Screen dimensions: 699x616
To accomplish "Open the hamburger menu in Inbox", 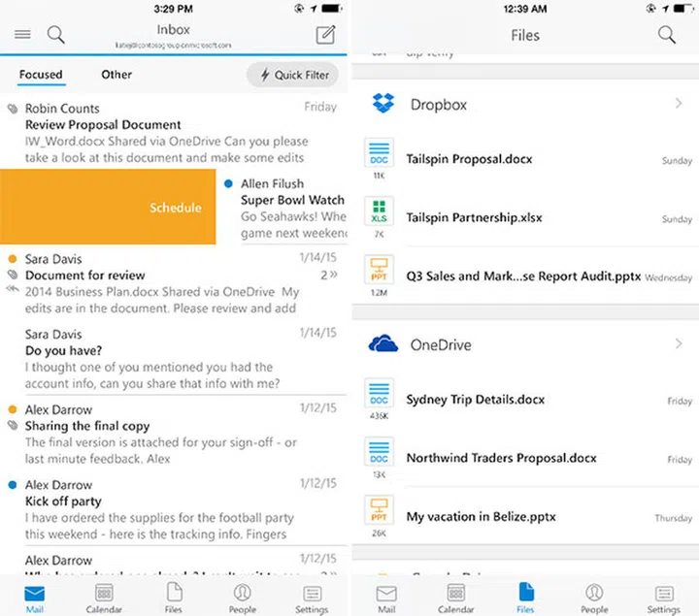I will 22,35.
